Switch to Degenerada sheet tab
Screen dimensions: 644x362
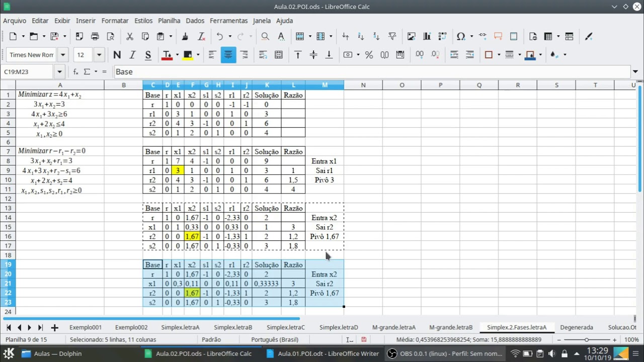click(577, 327)
